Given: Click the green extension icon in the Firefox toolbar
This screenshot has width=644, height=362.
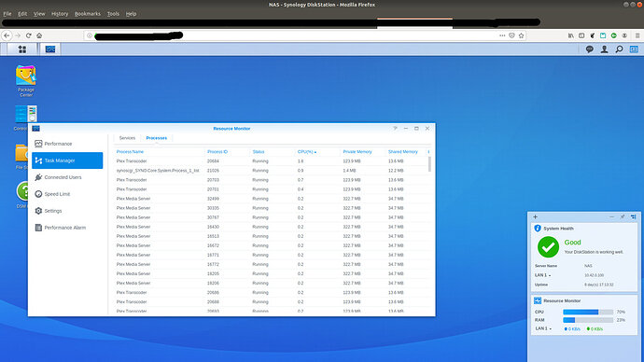Looking at the screenshot, I should (x=613, y=35).
